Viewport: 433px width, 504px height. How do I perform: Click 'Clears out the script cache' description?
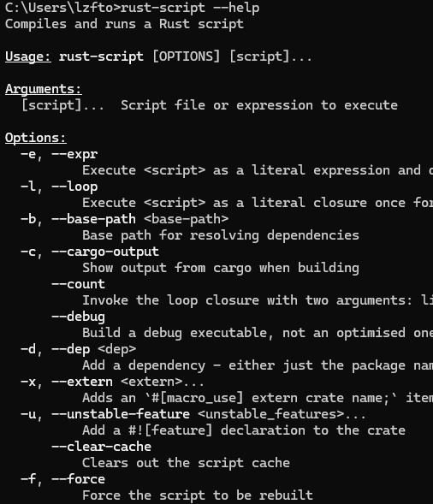[186, 463]
